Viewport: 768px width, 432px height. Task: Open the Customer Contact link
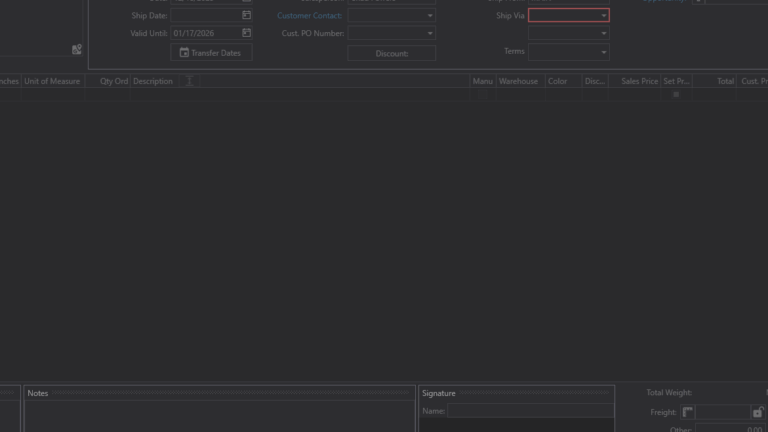(x=310, y=16)
